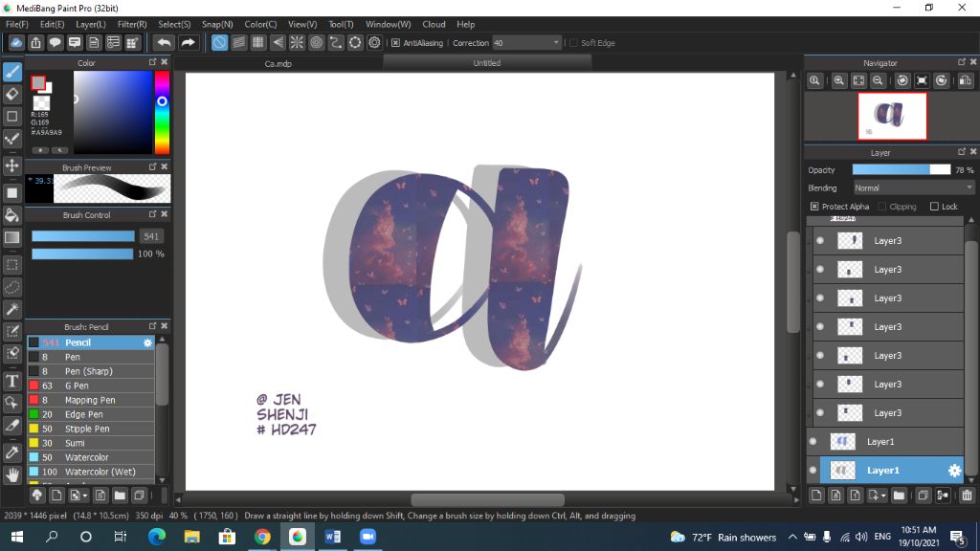This screenshot has height=551, width=980.
Task: Open selected Layer1 settings gear
Action: pyautogui.click(x=954, y=471)
